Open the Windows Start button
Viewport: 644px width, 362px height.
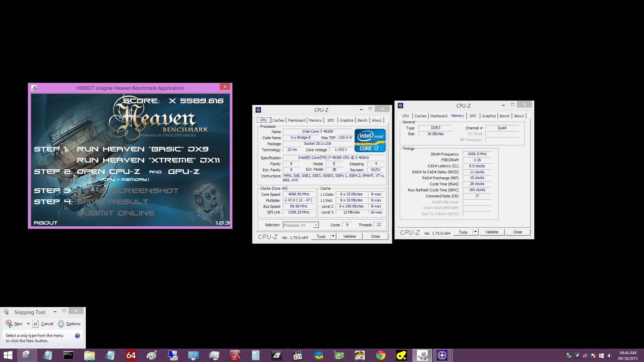click(8, 355)
